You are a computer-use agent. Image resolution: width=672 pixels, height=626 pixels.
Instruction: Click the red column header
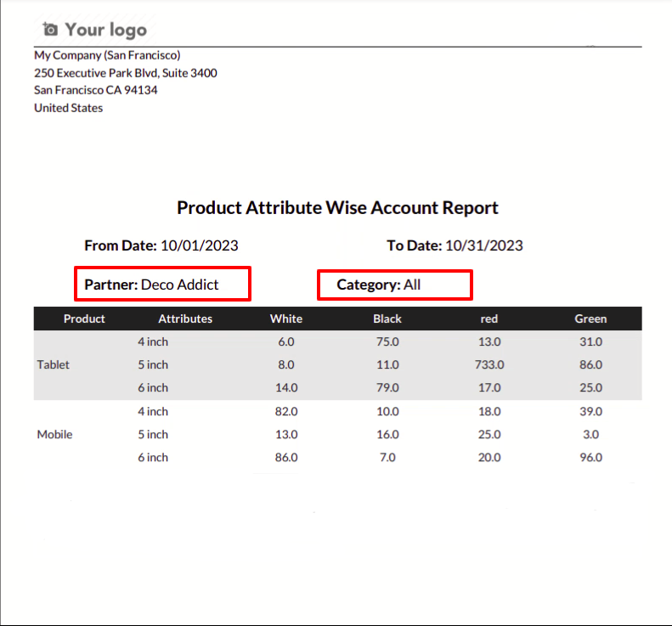point(489,319)
